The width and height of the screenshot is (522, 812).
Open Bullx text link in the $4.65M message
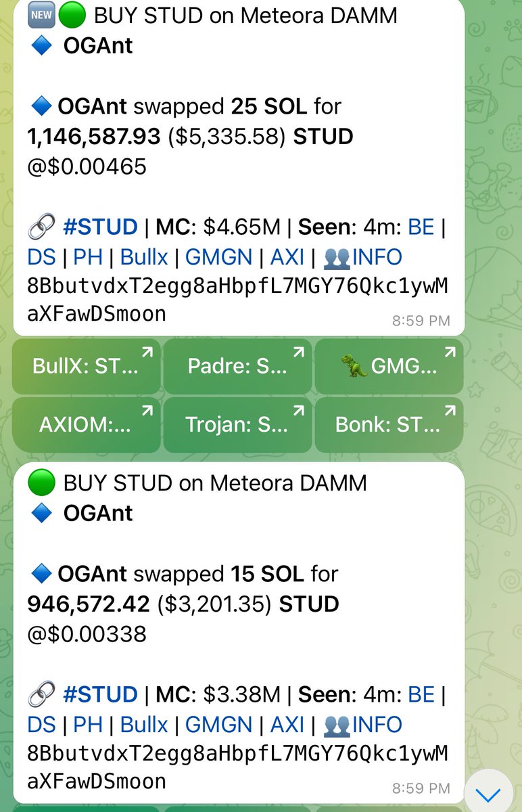(x=144, y=257)
